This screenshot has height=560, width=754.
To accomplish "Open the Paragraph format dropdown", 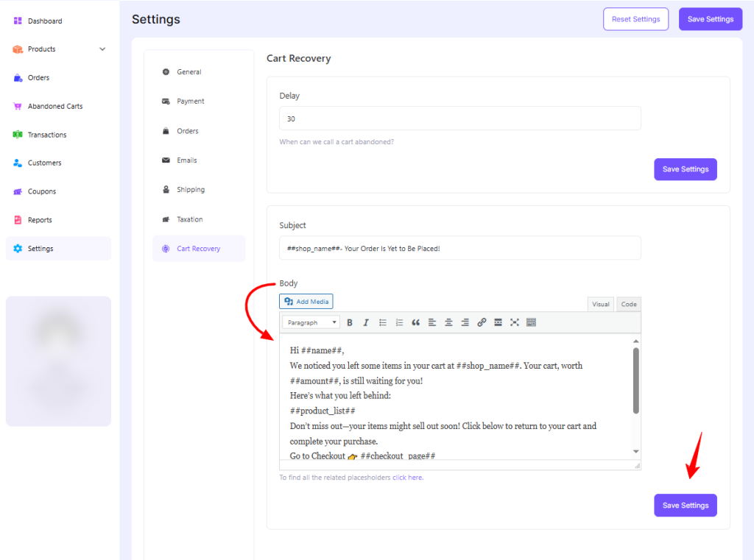I will coord(311,322).
